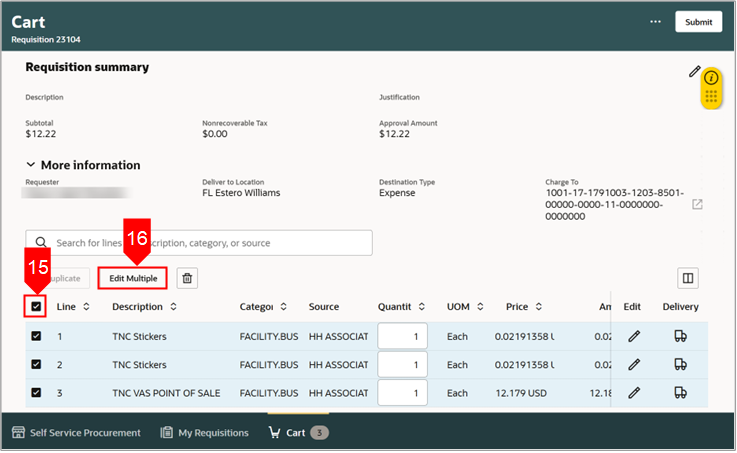Image resolution: width=737 pixels, height=453 pixels.
Task: Open the yellow information helper icon
Action: point(711,78)
